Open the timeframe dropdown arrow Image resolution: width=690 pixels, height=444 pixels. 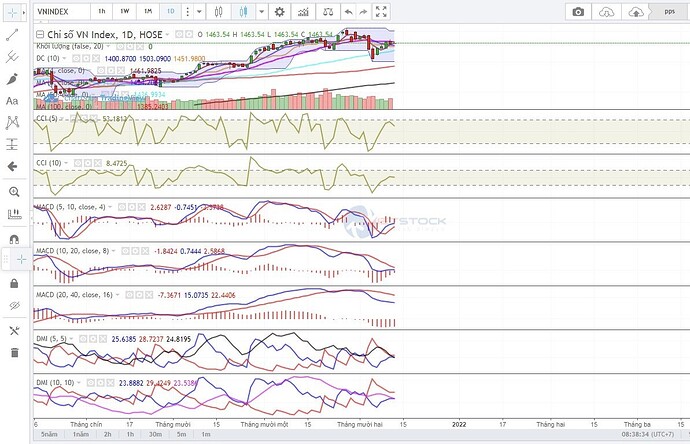pyautogui.click(x=199, y=12)
